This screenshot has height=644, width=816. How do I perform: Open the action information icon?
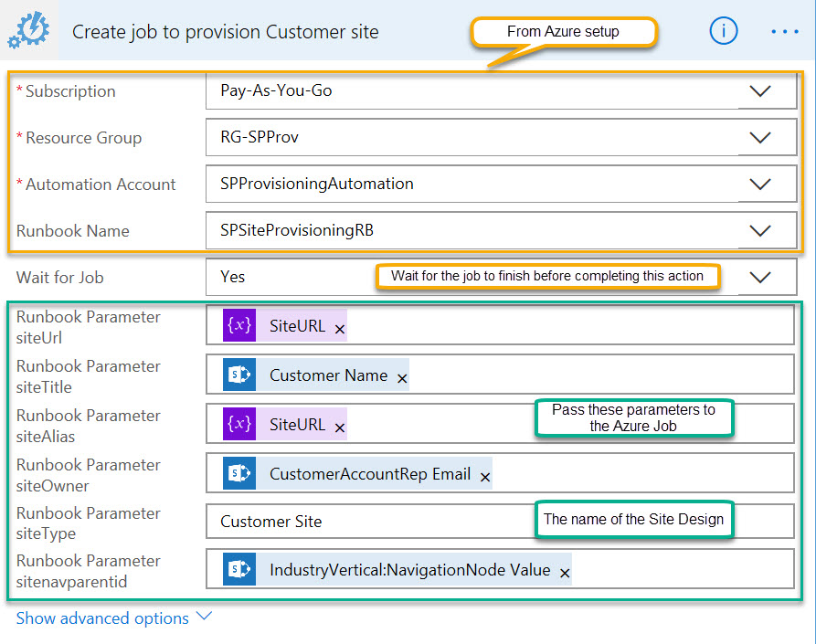[724, 30]
